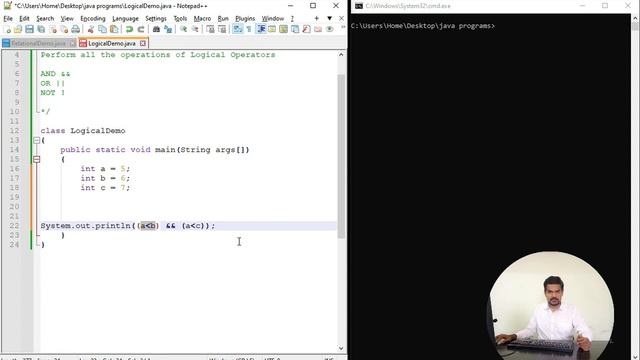The image size is (640, 360).
Task: Open the Language menu
Action: pyautogui.click(x=125, y=18)
